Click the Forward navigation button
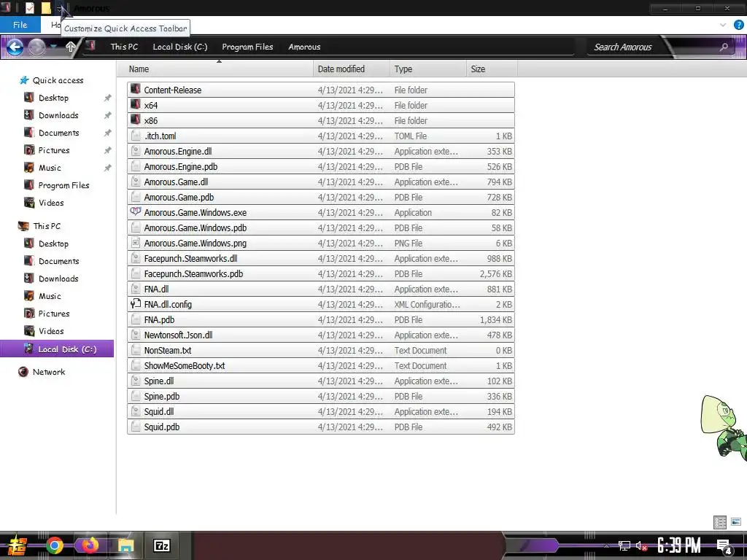The image size is (747, 560). point(36,47)
